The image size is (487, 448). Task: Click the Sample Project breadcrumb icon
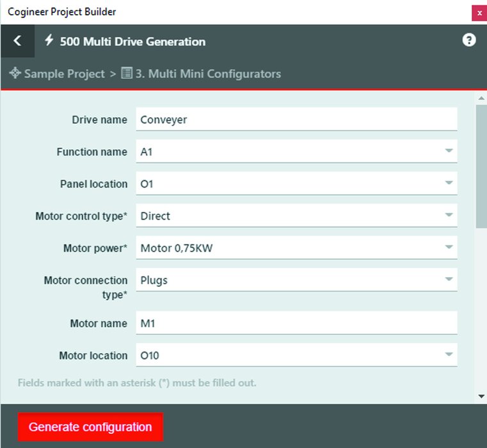[x=15, y=74]
